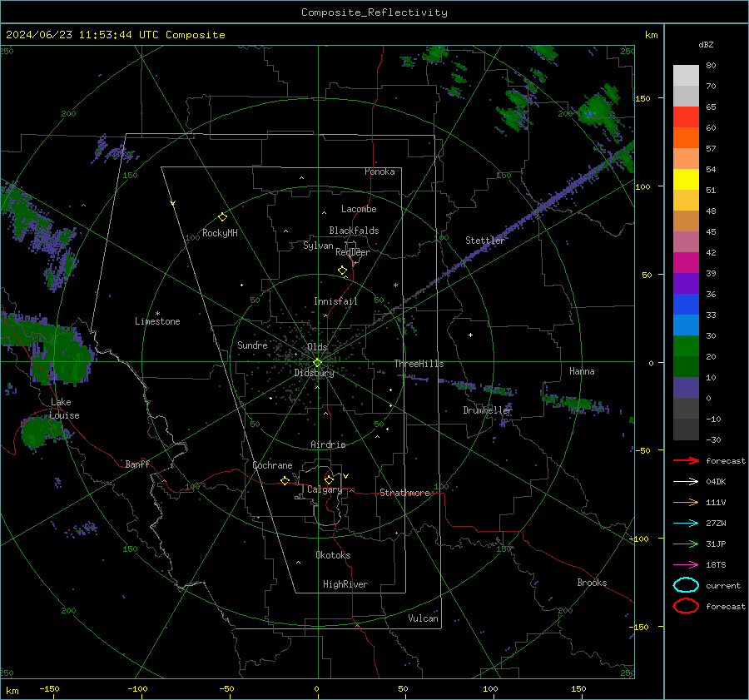This screenshot has width=749, height=700.
Task: Click the yellow diamond marker near RockyMH
Action: (222, 217)
